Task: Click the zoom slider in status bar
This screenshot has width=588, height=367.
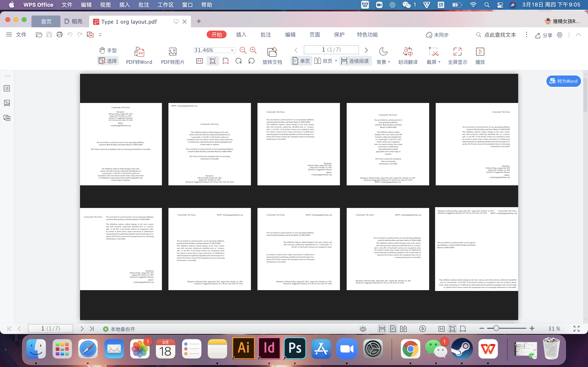Action: [496, 328]
